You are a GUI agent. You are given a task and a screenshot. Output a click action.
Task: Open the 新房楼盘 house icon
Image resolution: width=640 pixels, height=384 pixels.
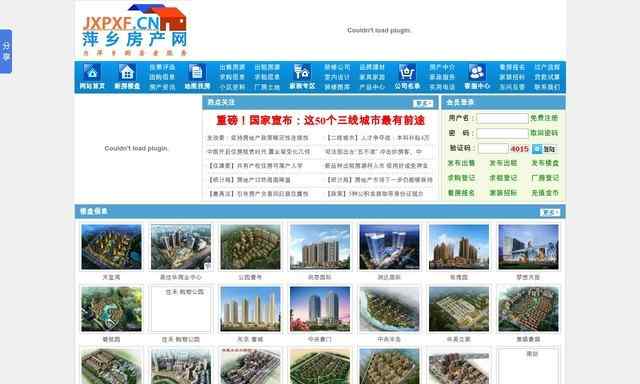pos(127,73)
